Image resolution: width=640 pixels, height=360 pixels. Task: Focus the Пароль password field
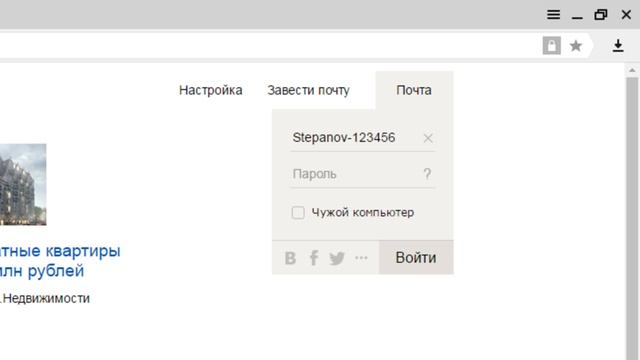(x=362, y=174)
